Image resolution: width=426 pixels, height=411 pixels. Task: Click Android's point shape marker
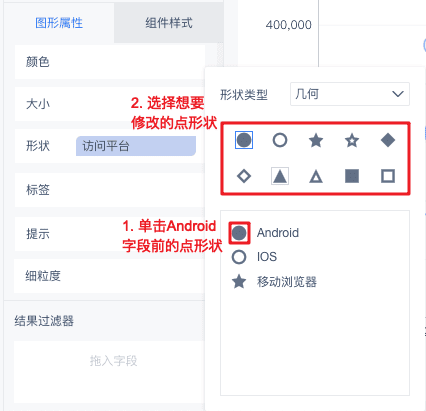[x=239, y=233]
